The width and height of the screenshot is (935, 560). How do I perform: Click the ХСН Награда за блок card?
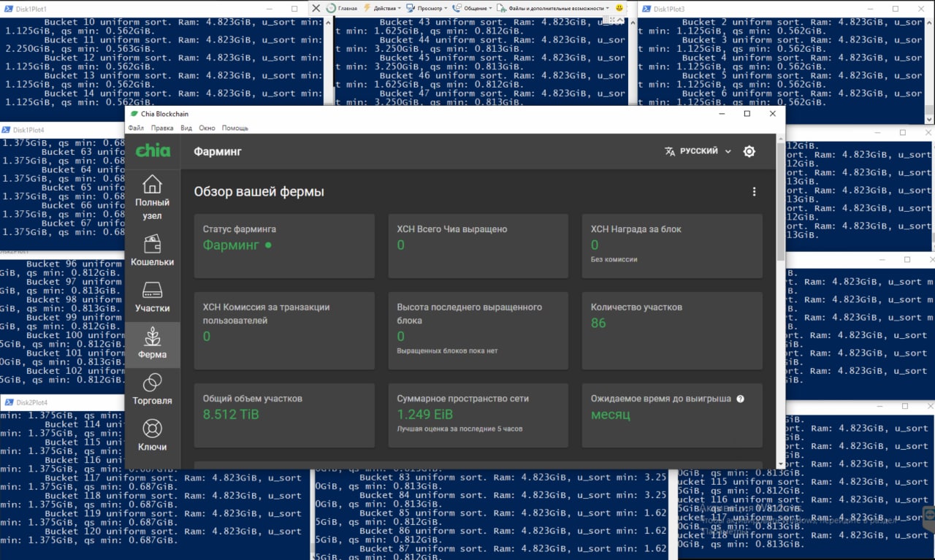(672, 246)
